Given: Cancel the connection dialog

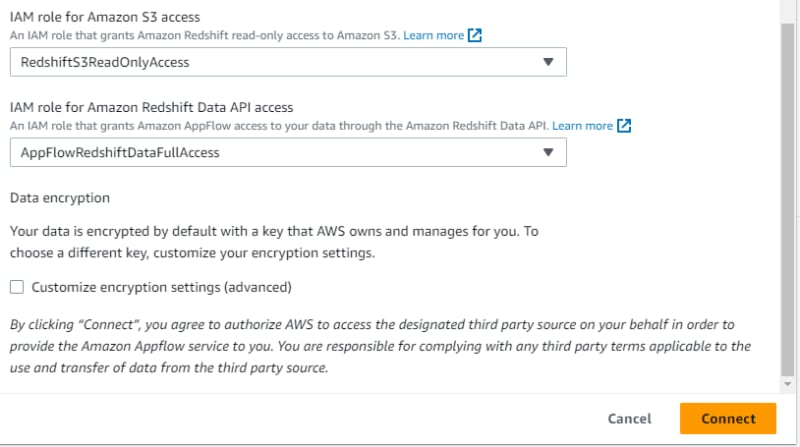Looking at the screenshot, I should (629, 419).
